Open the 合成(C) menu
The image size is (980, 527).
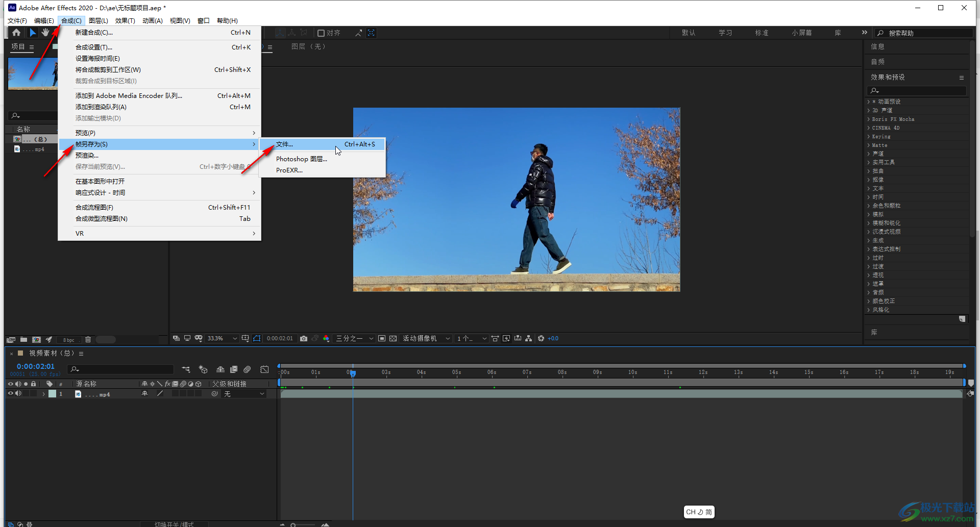71,21
